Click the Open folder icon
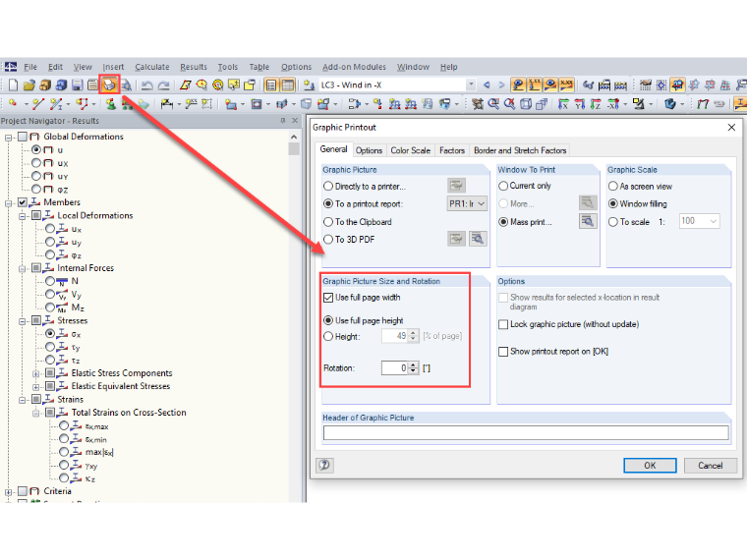Image resolution: width=747 pixels, height=560 pixels. point(29,85)
